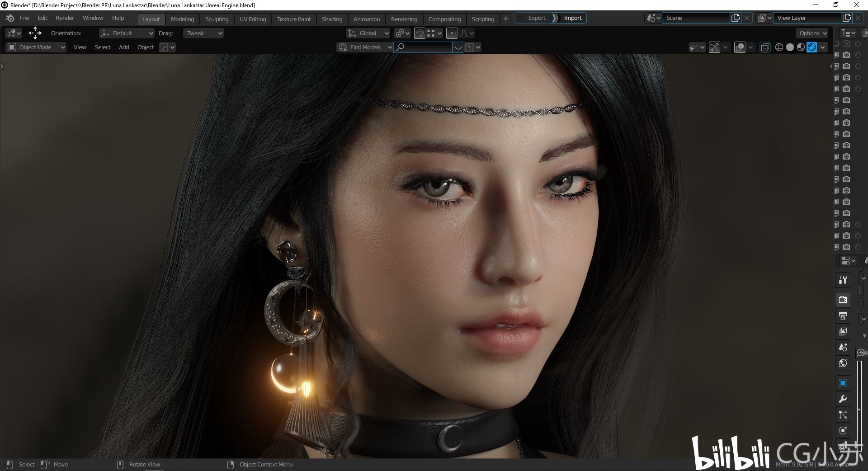The image size is (868, 471).
Task: Toggle viewport gizmos visibility
Action: click(x=714, y=47)
